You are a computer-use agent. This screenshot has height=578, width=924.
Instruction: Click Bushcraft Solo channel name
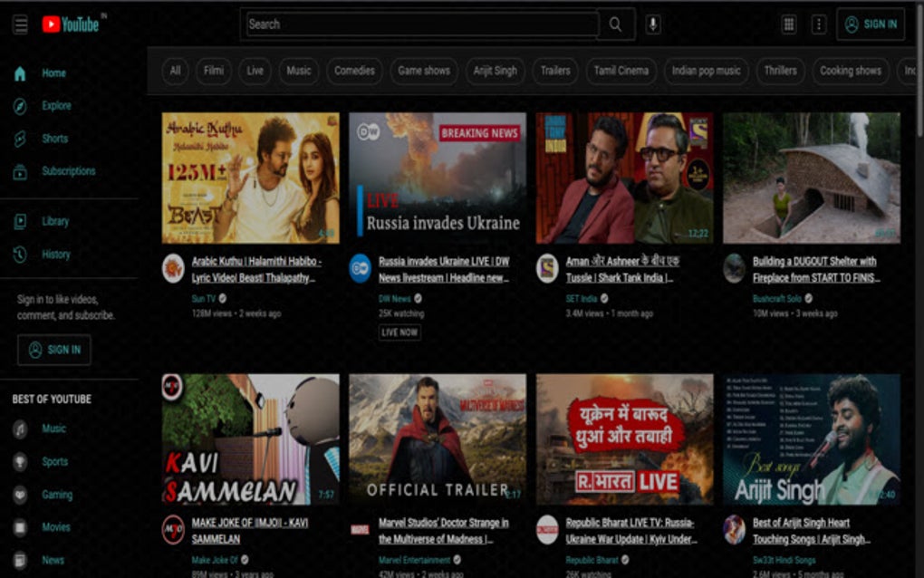777,299
